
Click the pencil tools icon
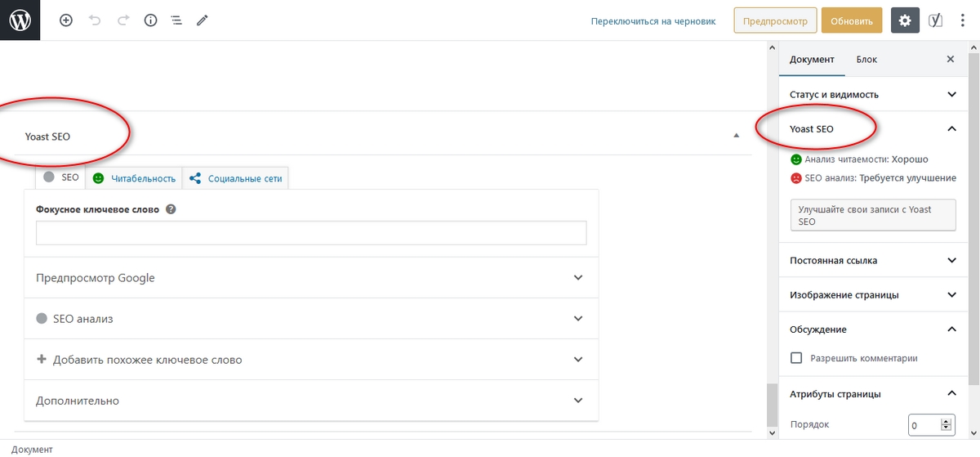(203, 20)
